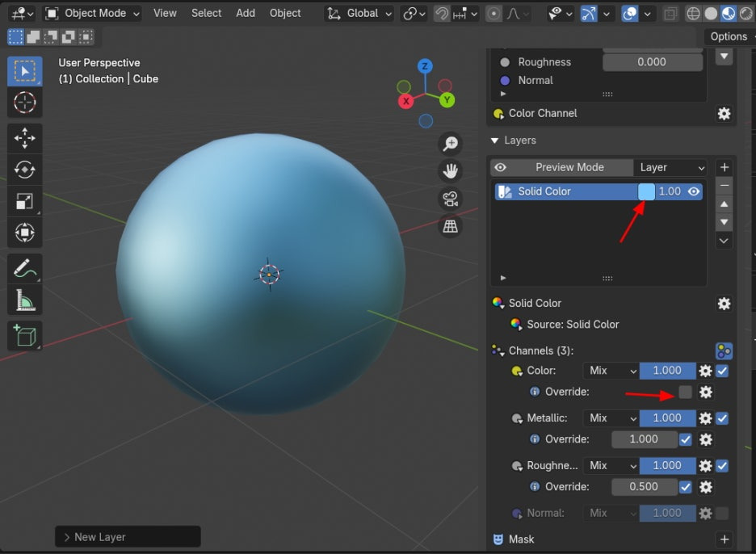The width and height of the screenshot is (756, 554).
Task: Open the layer list specials chevron menu
Action: point(724,241)
